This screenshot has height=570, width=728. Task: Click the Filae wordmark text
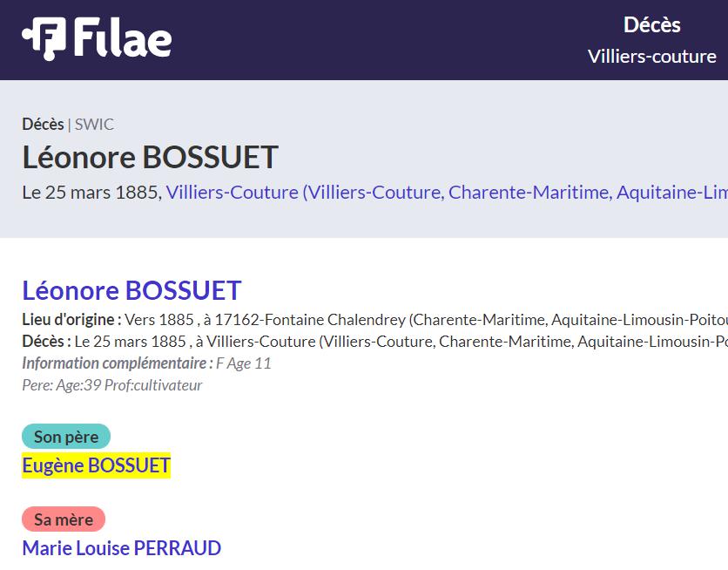pyautogui.click(x=123, y=37)
